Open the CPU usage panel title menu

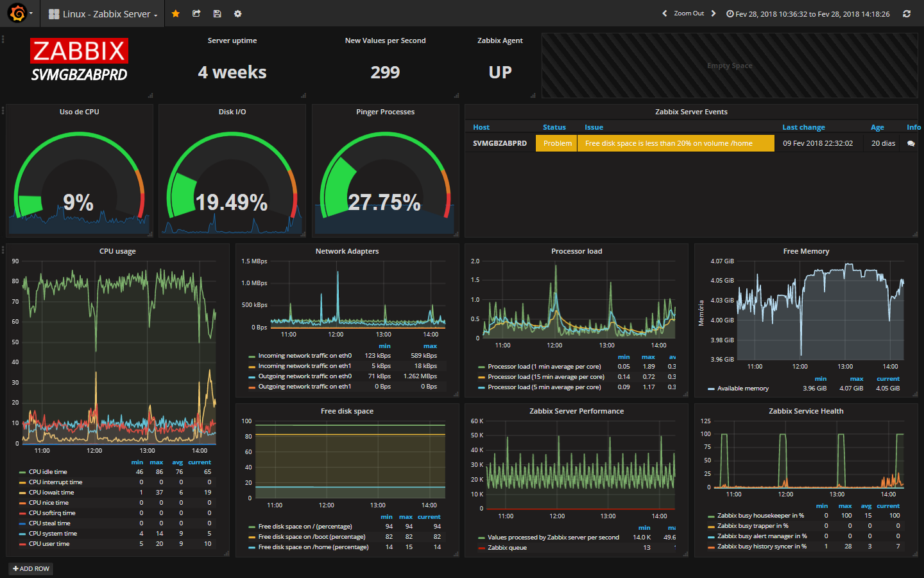pyautogui.click(x=117, y=251)
